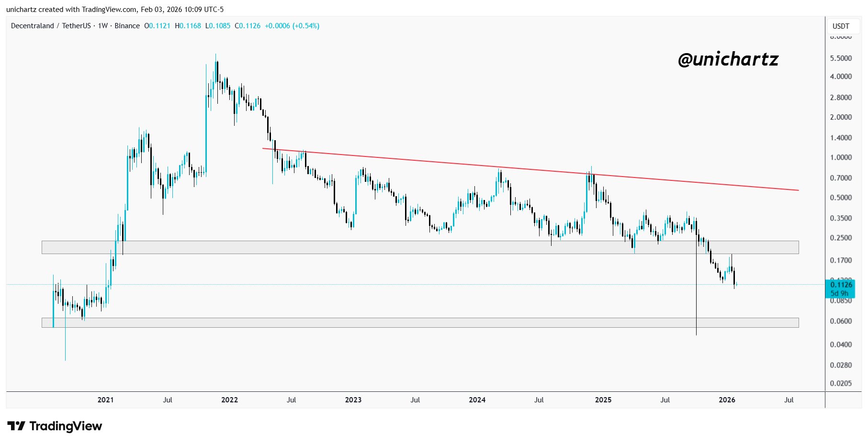Click the 5d 9h bar countdown
Screen dimensions: 868x444
[839, 293]
